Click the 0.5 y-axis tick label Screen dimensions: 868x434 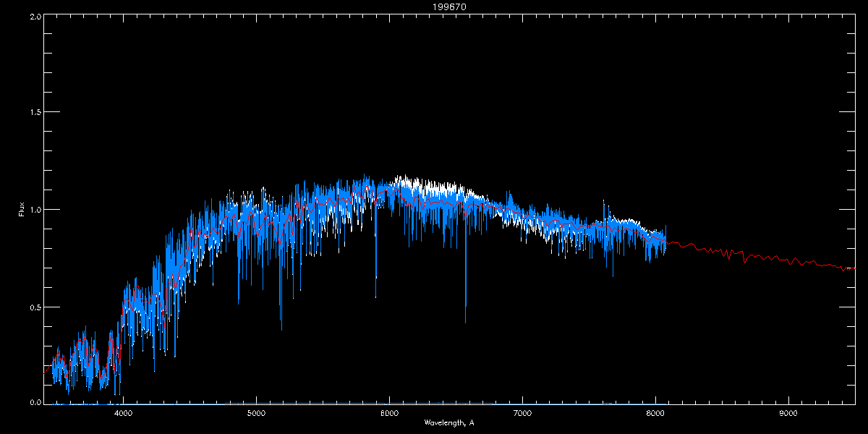pyautogui.click(x=34, y=307)
